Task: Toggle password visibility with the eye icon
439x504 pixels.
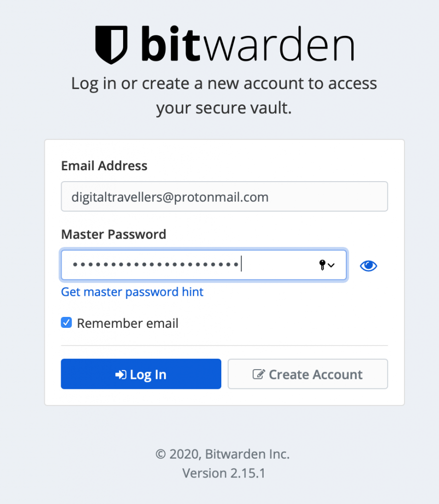Action: pyautogui.click(x=368, y=266)
